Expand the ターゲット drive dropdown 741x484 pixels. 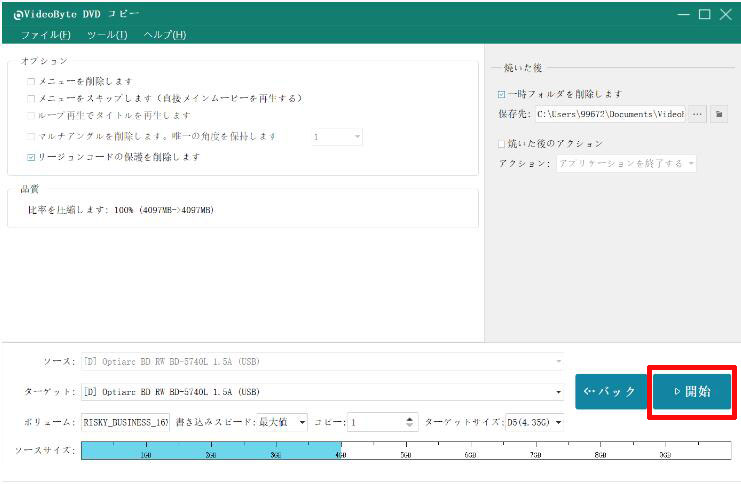pyautogui.click(x=558, y=392)
